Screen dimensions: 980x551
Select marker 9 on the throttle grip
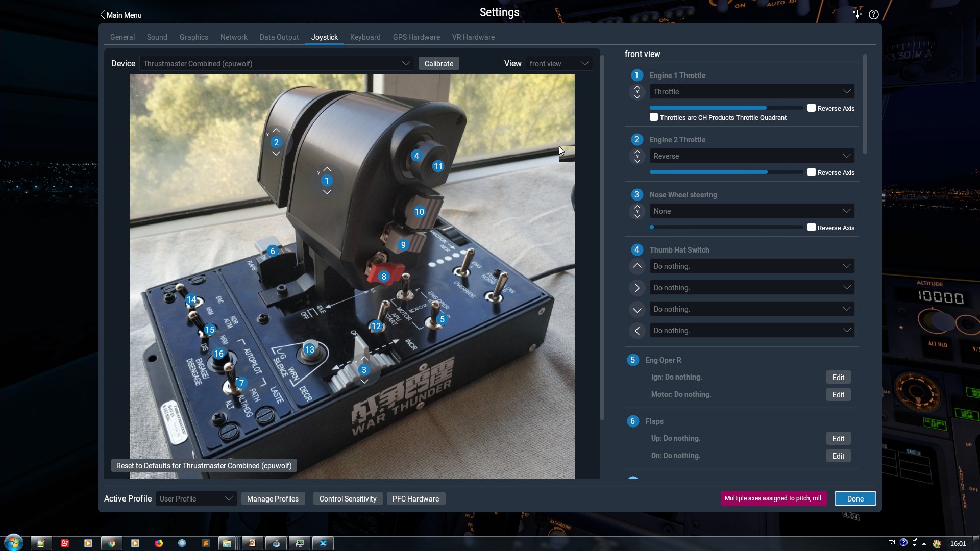click(403, 245)
